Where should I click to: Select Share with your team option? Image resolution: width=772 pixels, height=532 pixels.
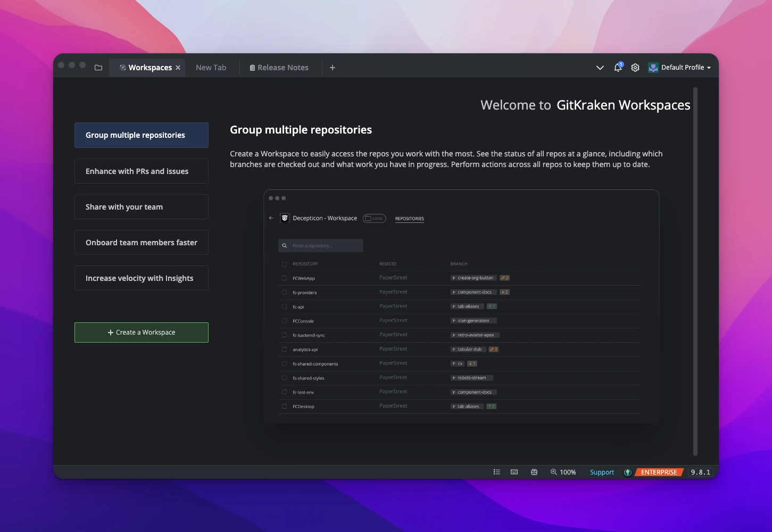coord(142,207)
